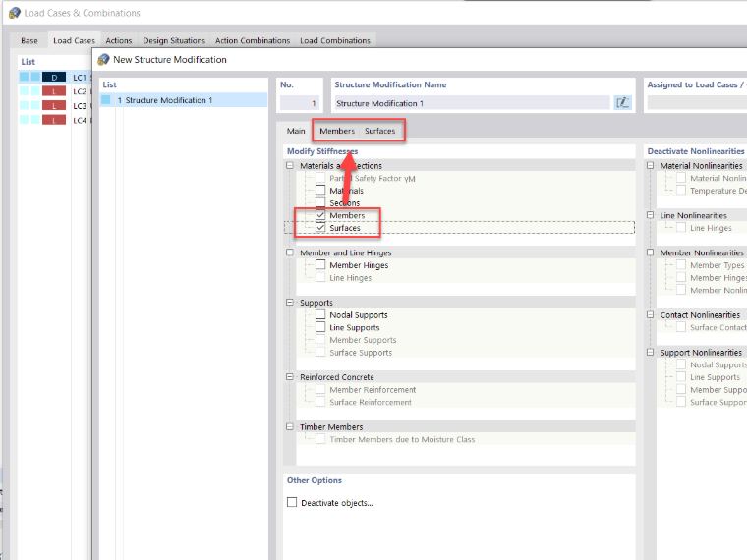Viewport: 747px width, 560px height.
Task: Tick the Partial Safety Factor γM checkbox
Action: [x=320, y=178]
